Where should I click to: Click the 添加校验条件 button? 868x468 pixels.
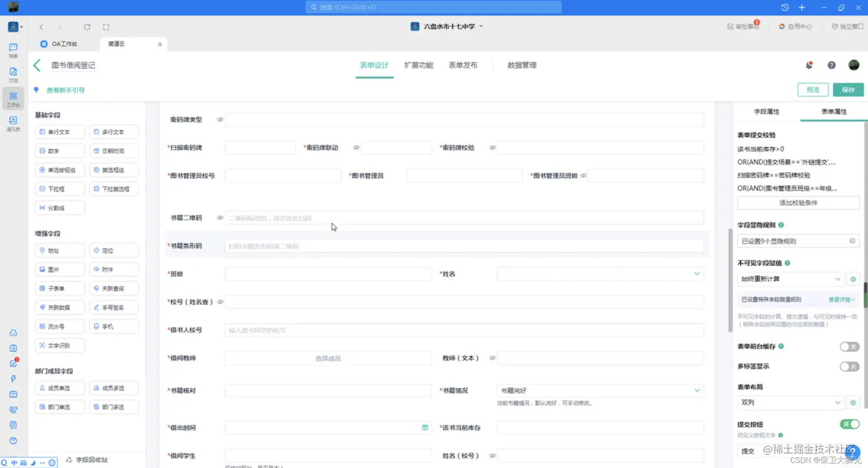(799, 203)
